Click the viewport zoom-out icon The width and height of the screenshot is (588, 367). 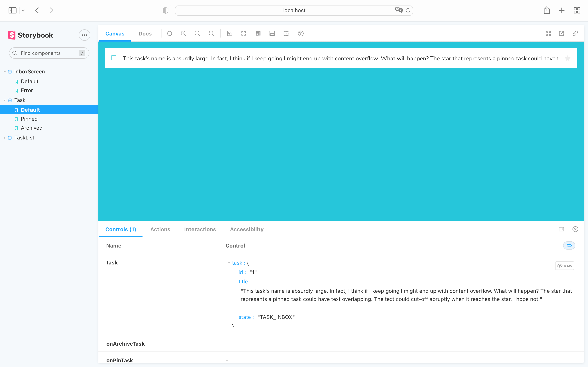coord(197,33)
